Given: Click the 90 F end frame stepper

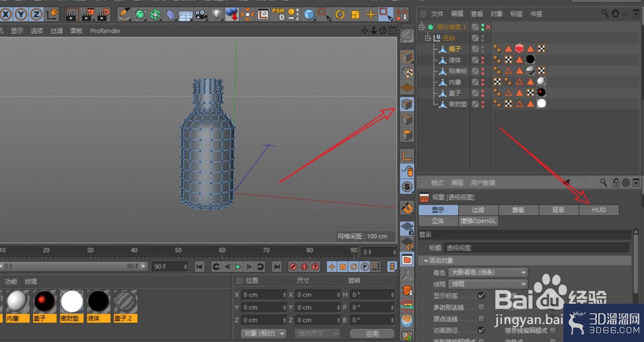Looking at the screenshot, I should pos(185,267).
